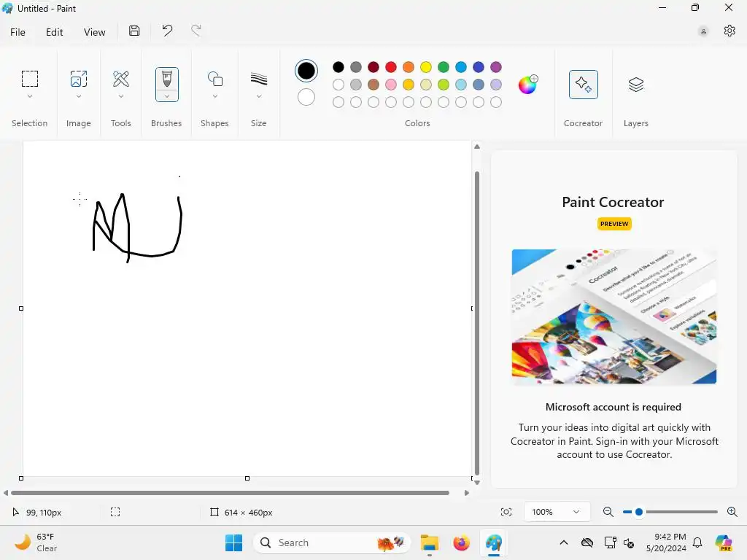Redo the undone action
This screenshot has height=560, width=747.
(196, 31)
